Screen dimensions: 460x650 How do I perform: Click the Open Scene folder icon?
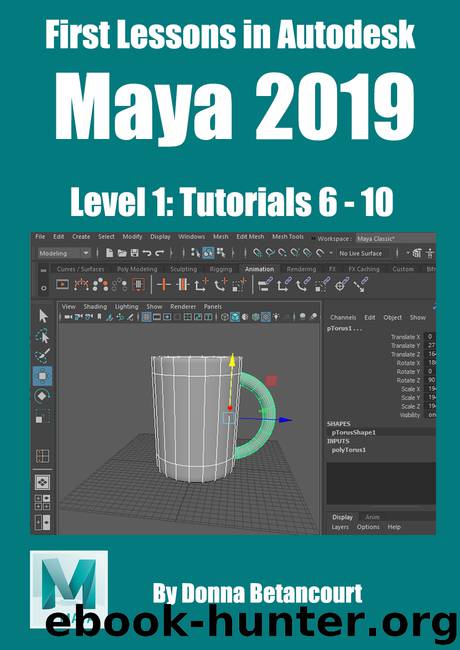tap(122, 253)
